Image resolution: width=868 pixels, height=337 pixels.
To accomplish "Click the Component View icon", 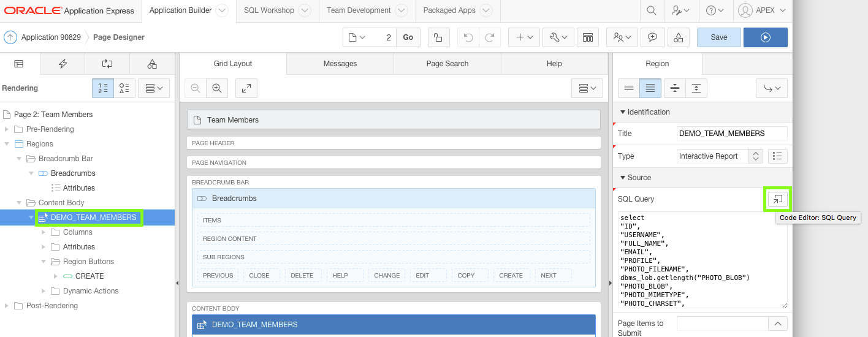I will pos(587,37).
